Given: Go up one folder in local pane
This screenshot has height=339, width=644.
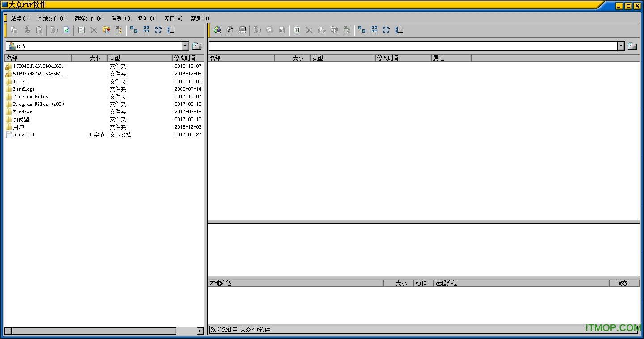Looking at the screenshot, I should tap(197, 46).
